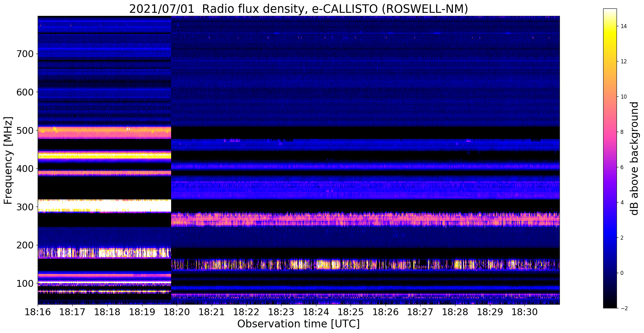Click the 18:25 time tick label
The image size is (644, 333).
[351, 311]
